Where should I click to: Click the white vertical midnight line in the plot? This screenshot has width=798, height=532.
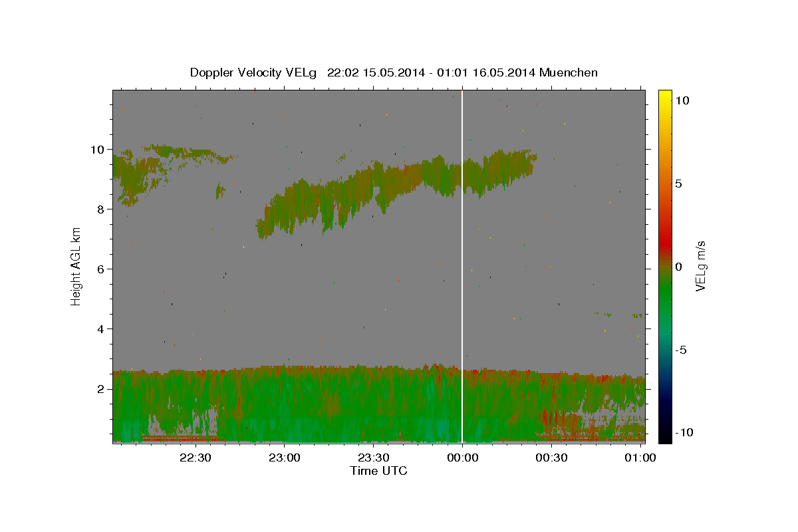tap(462, 266)
